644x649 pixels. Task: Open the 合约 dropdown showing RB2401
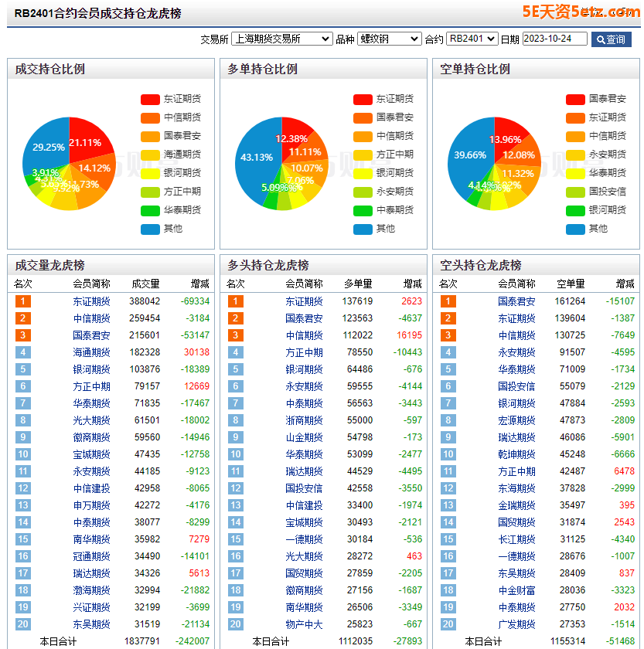tap(472, 39)
